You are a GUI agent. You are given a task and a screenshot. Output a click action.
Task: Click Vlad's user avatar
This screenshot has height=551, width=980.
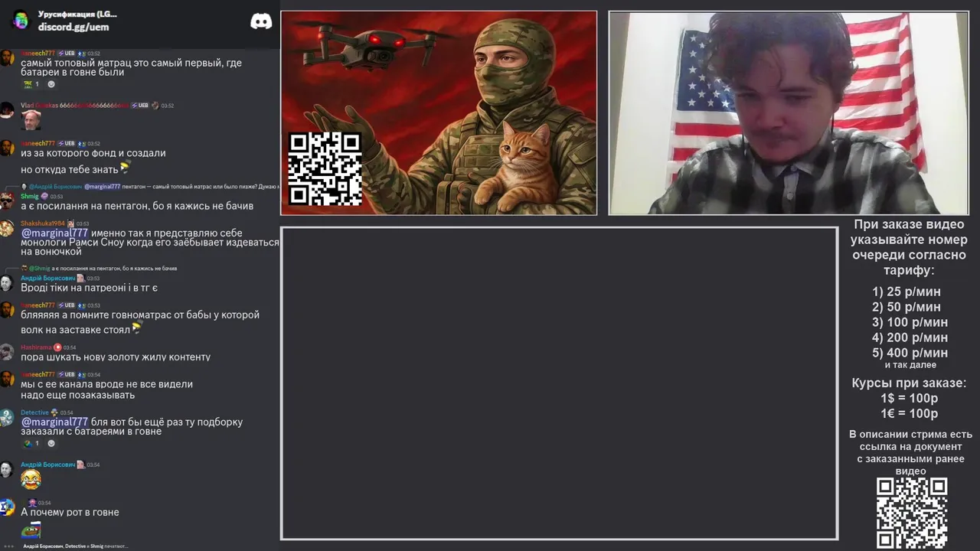(6, 110)
